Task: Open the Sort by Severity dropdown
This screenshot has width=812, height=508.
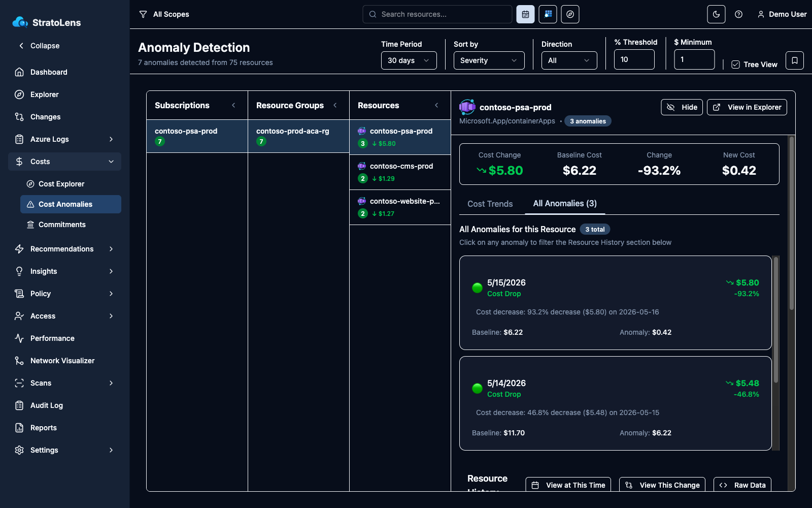Action: [x=489, y=60]
